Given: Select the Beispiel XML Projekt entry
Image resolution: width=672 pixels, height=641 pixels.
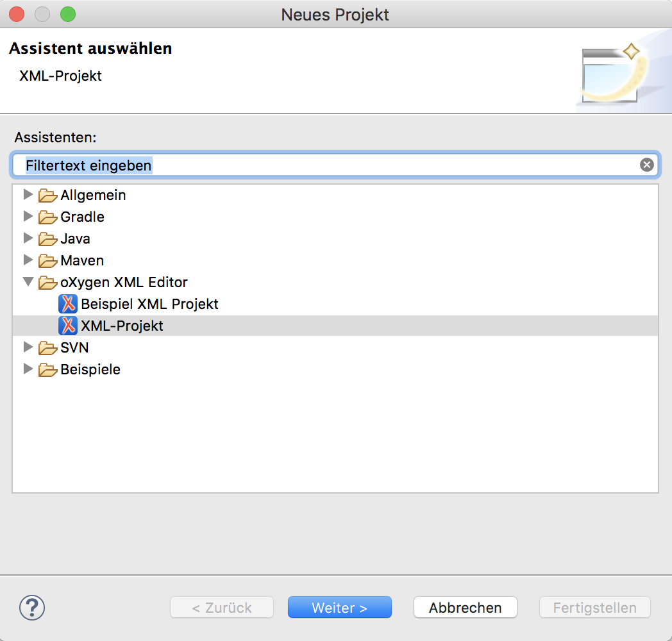Looking at the screenshot, I should pos(149,304).
